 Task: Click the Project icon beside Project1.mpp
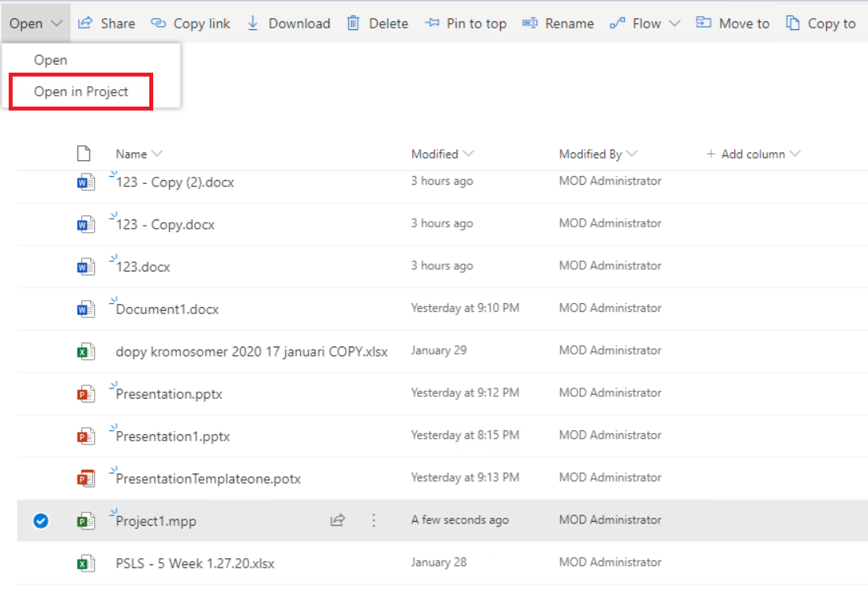[86, 521]
